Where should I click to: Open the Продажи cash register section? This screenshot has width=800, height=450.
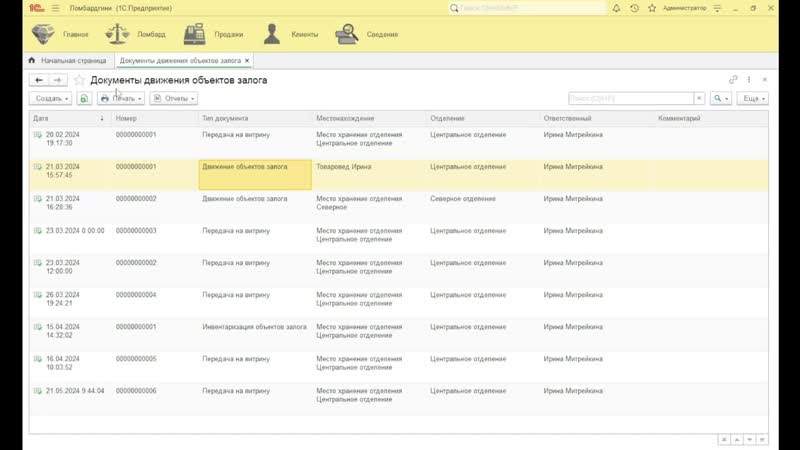pos(209,34)
